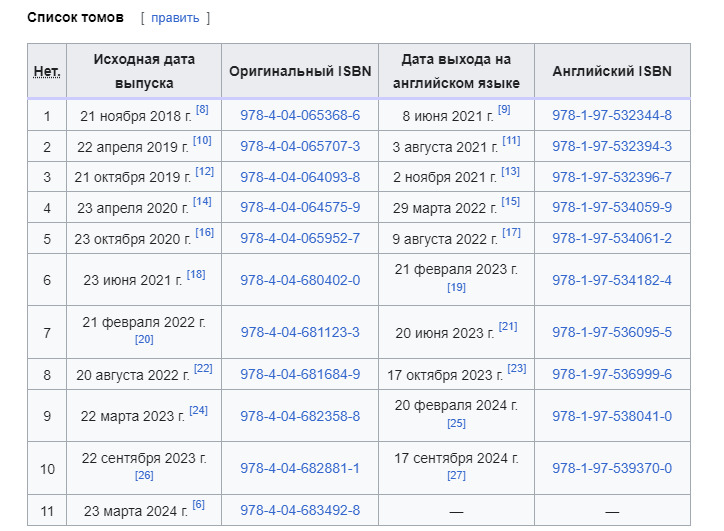Open English ISBN 978-1-97-534182-4 link
Viewport: 724px width, 531px height.
612,280
